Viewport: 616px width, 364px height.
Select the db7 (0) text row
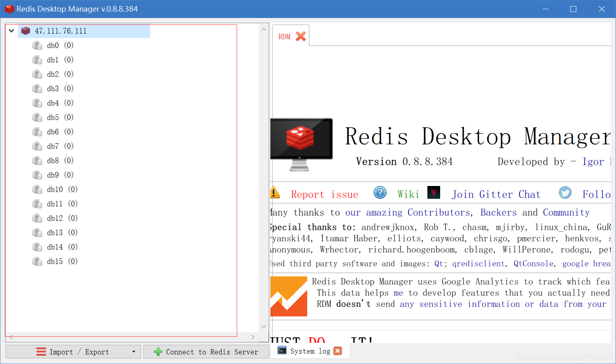click(x=60, y=146)
